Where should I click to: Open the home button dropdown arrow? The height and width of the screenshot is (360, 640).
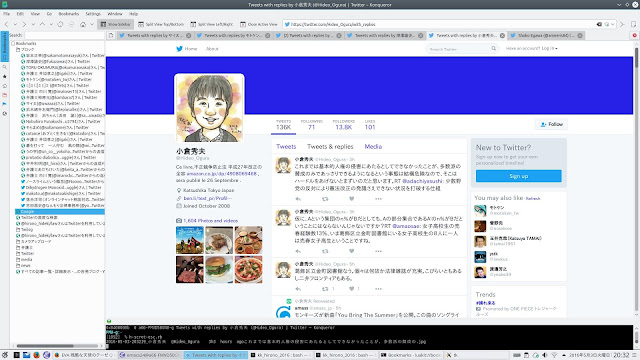point(92,24)
